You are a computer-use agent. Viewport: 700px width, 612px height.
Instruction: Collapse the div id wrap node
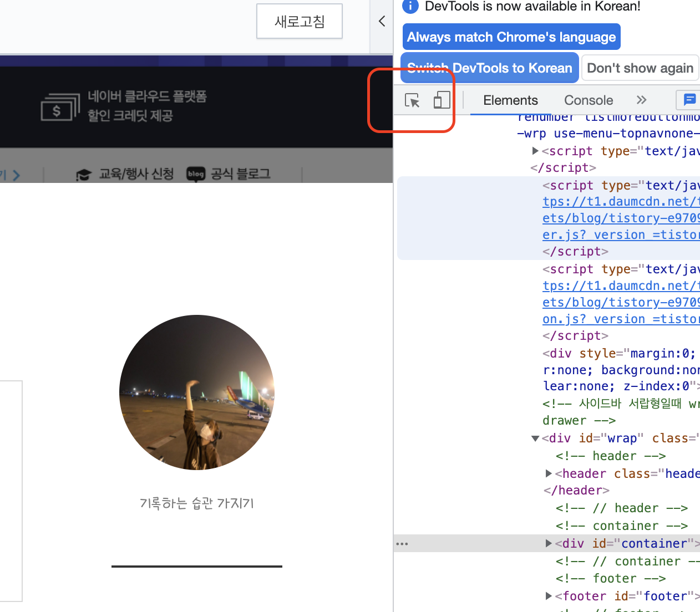pyautogui.click(x=535, y=438)
